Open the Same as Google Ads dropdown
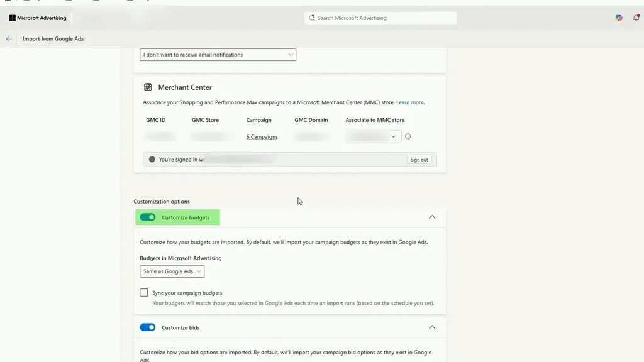 pos(172,271)
